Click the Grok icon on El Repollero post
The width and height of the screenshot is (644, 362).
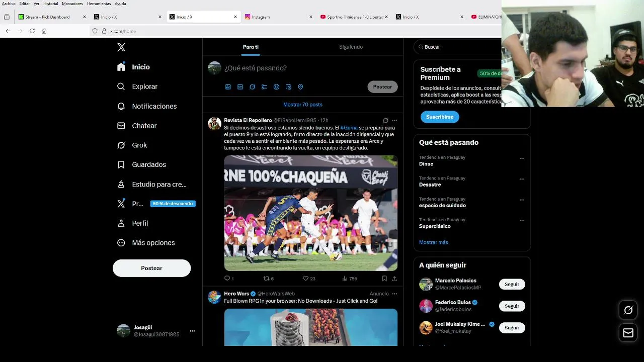pos(386,121)
